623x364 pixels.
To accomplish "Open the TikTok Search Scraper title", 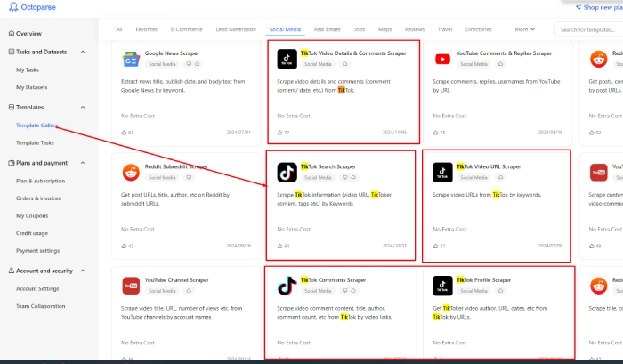I will click(328, 166).
